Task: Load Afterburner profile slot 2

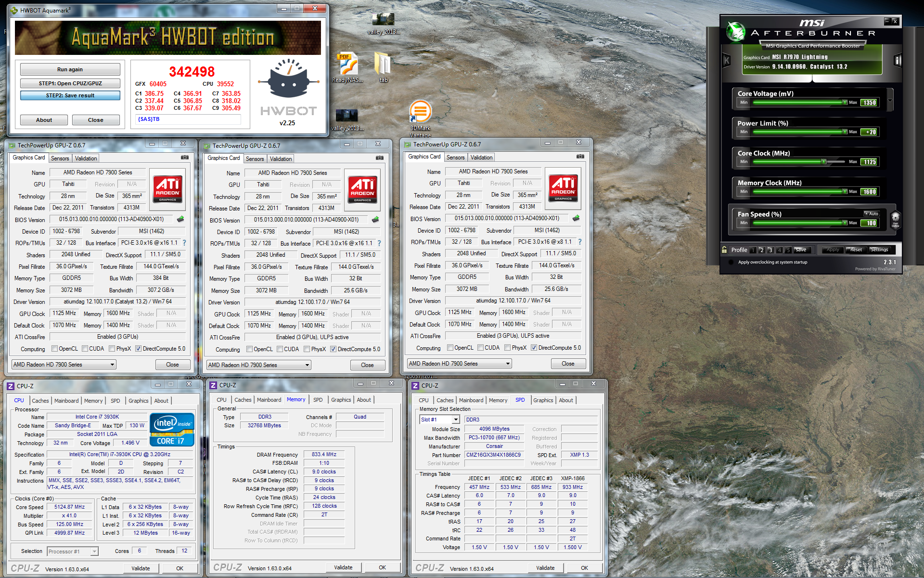Action: pos(761,250)
